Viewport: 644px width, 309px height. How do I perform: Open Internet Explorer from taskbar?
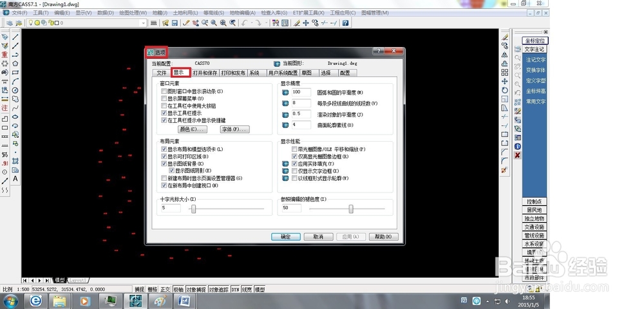[x=35, y=301]
